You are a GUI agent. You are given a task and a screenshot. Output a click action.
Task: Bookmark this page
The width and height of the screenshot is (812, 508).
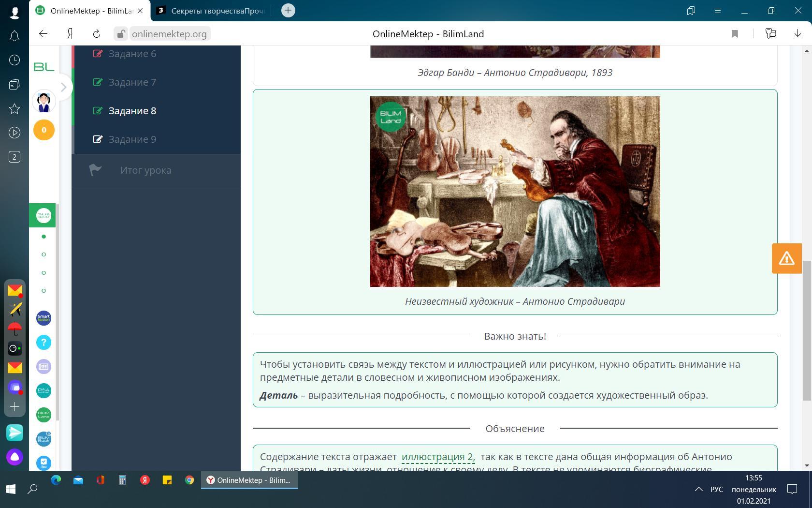tap(735, 34)
